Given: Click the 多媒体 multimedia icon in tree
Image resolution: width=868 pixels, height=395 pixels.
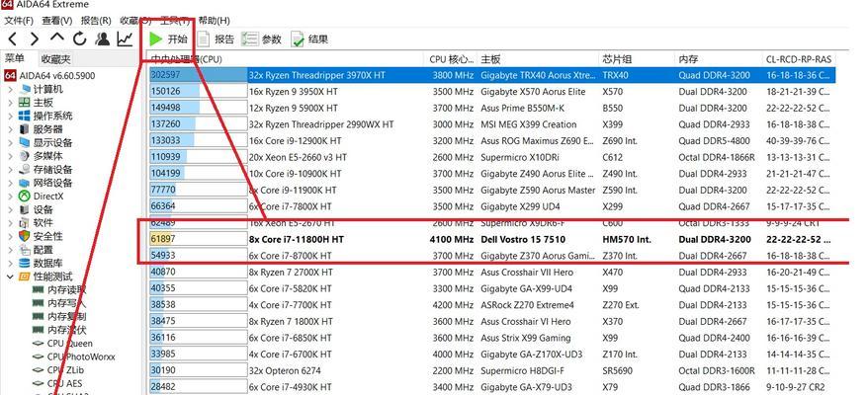Looking at the screenshot, I should (25, 156).
